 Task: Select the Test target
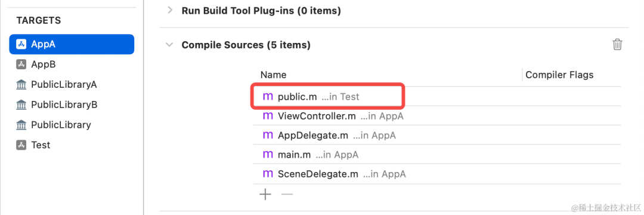72,145
